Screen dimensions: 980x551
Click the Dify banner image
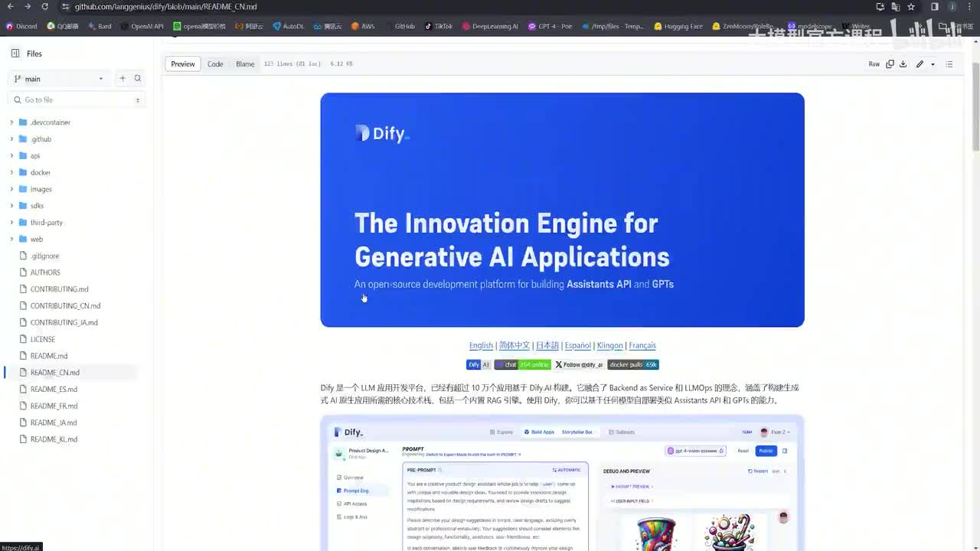pos(563,210)
